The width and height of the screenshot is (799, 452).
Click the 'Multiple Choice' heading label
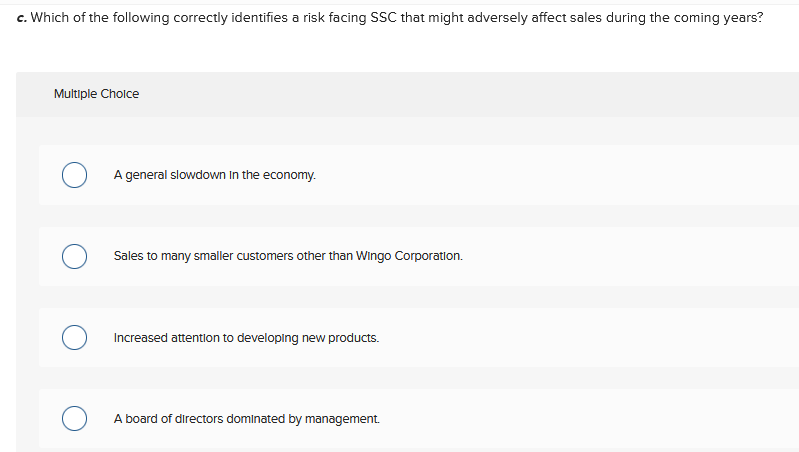click(x=96, y=94)
